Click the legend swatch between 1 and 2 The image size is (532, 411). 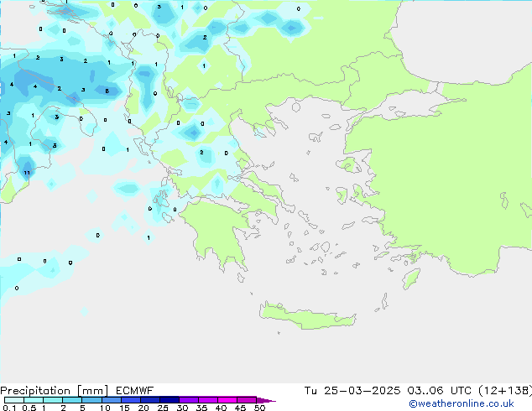point(53,400)
